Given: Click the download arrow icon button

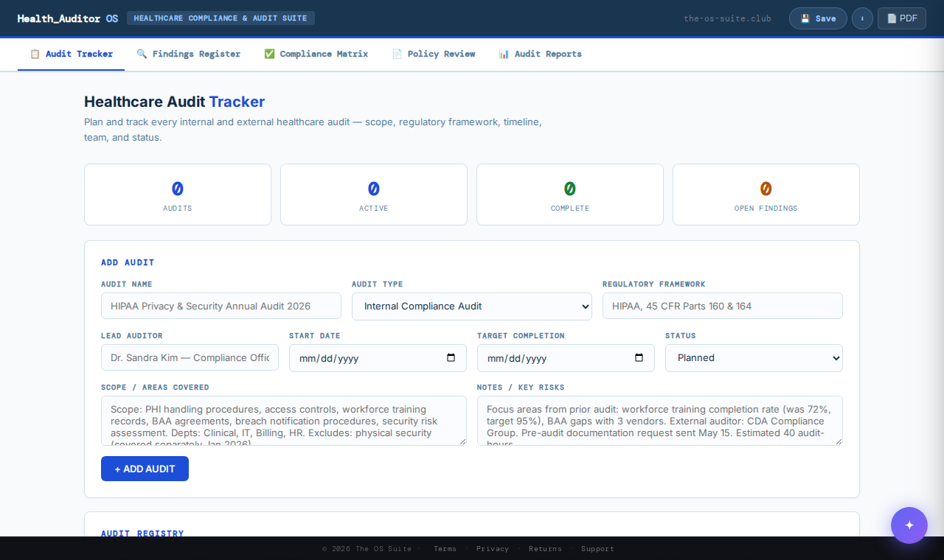Looking at the screenshot, I should click(x=862, y=18).
